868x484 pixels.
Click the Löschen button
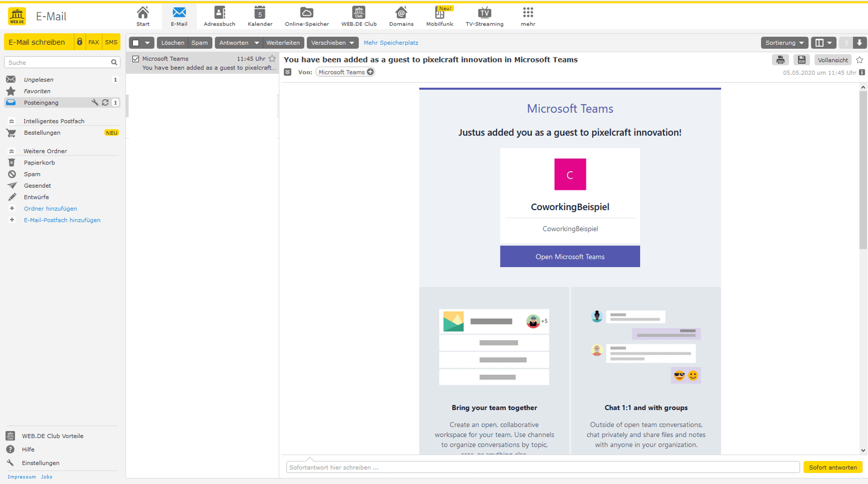click(173, 43)
